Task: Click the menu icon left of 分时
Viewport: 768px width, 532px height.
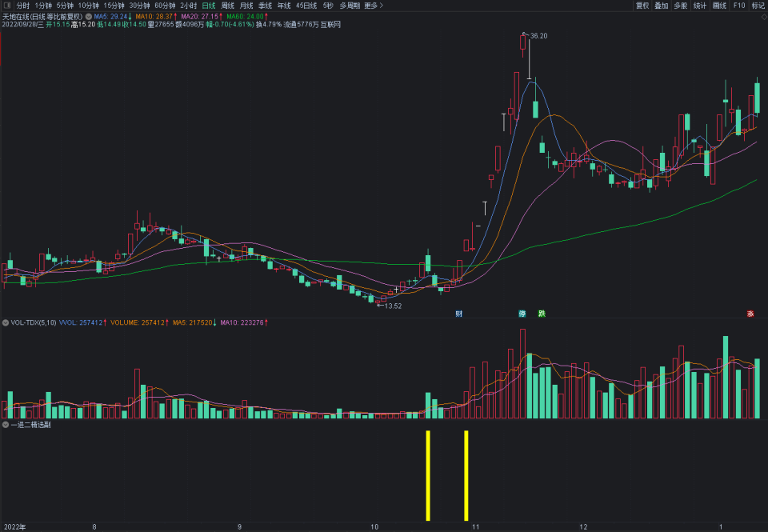Action: [7, 6]
